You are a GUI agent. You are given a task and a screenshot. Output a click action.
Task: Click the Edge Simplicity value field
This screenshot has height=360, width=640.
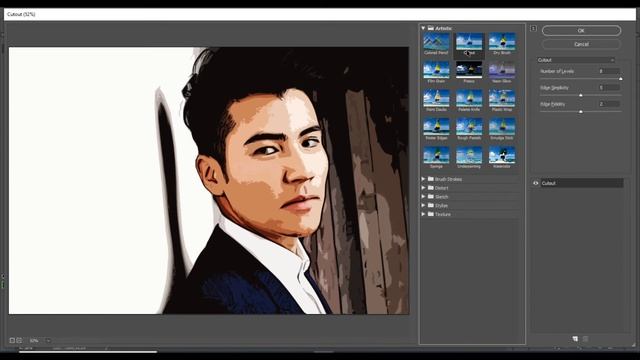(x=609, y=87)
